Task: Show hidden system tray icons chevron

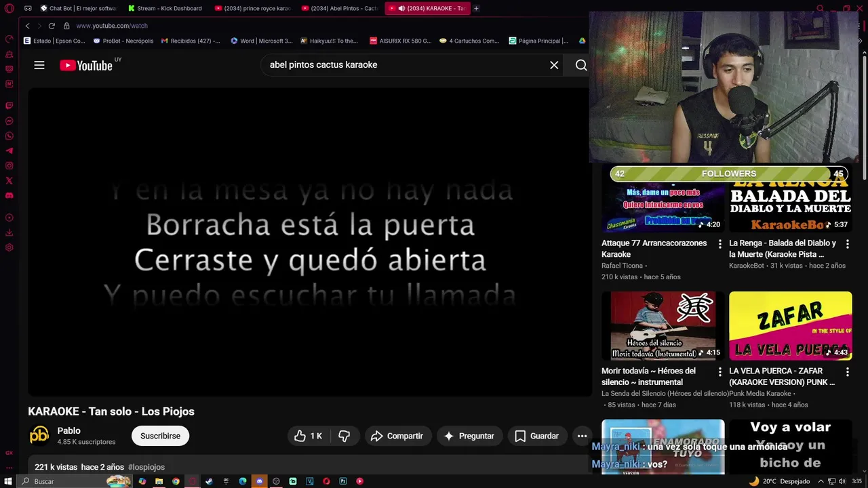Action: (821, 481)
